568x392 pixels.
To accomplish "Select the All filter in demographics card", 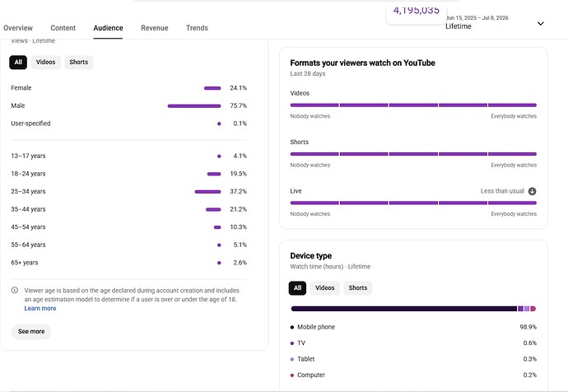I will pos(18,63).
